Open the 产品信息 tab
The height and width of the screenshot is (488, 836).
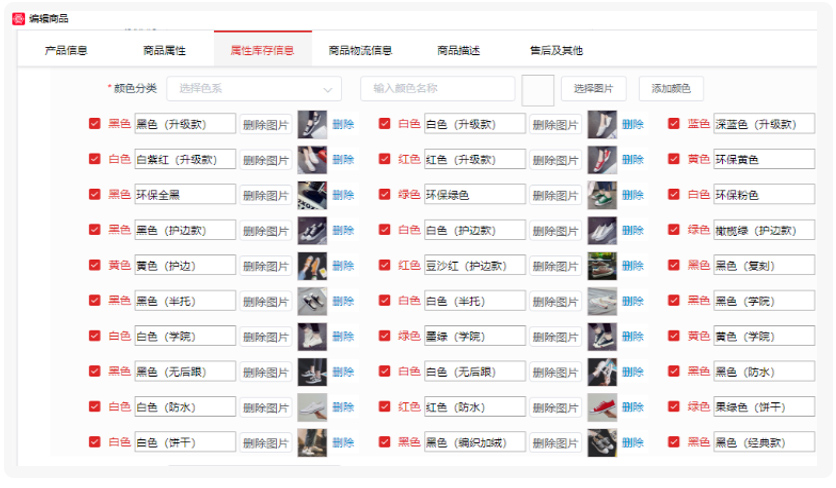(x=66, y=51)
